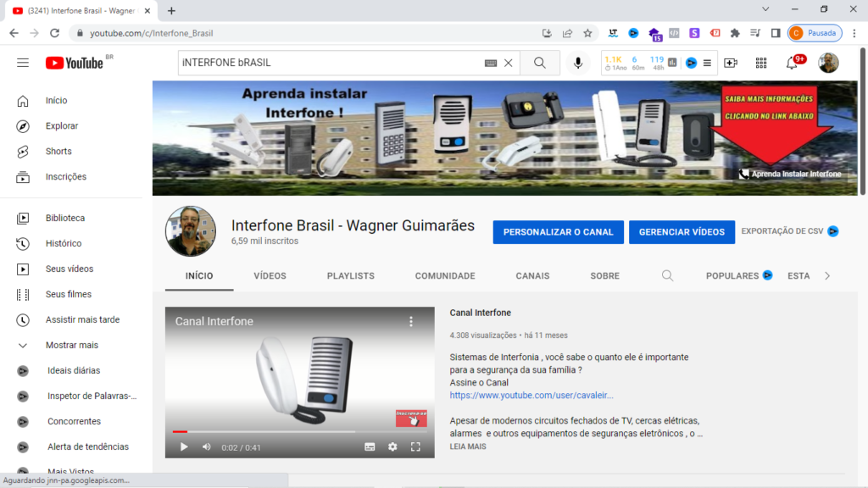Reload the page in Chrome
Image resolution: width=868 pixels, height=488 pixels.
pyautogui.click(x=54, y=33)
